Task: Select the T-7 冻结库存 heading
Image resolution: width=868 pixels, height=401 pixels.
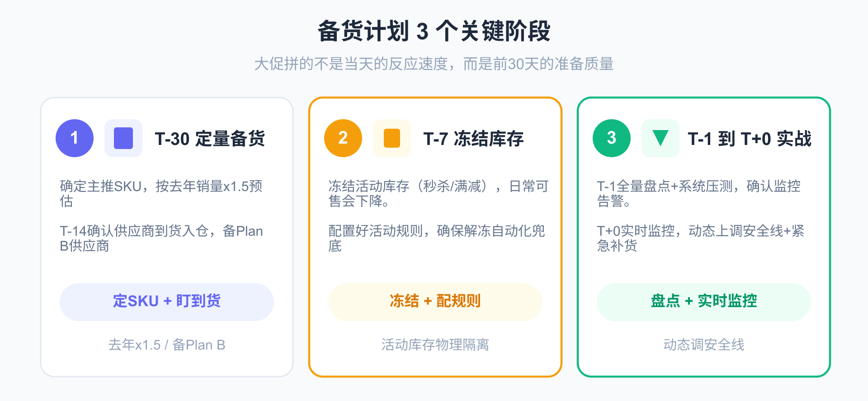Action: (x=473, y=139)
